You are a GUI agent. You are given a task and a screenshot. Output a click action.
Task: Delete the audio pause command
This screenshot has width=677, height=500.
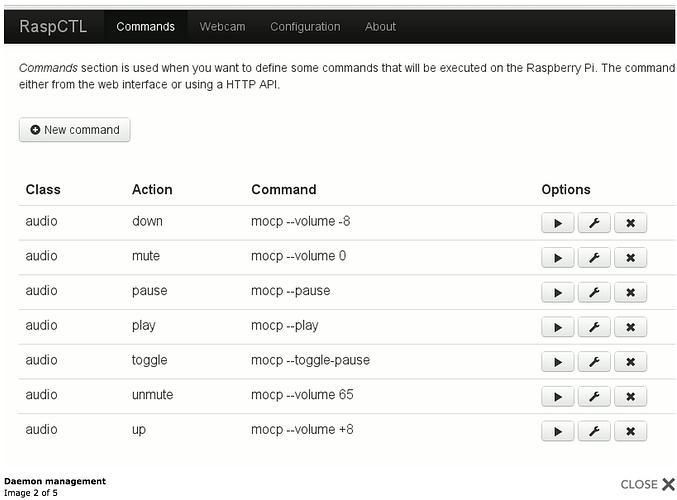pyautogui.click(x=630, y=292)
